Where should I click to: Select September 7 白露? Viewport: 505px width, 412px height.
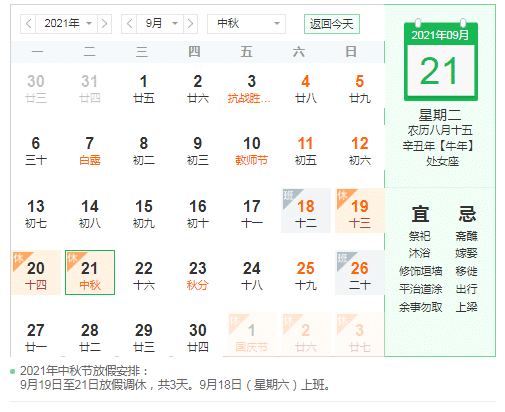[90, 151]
